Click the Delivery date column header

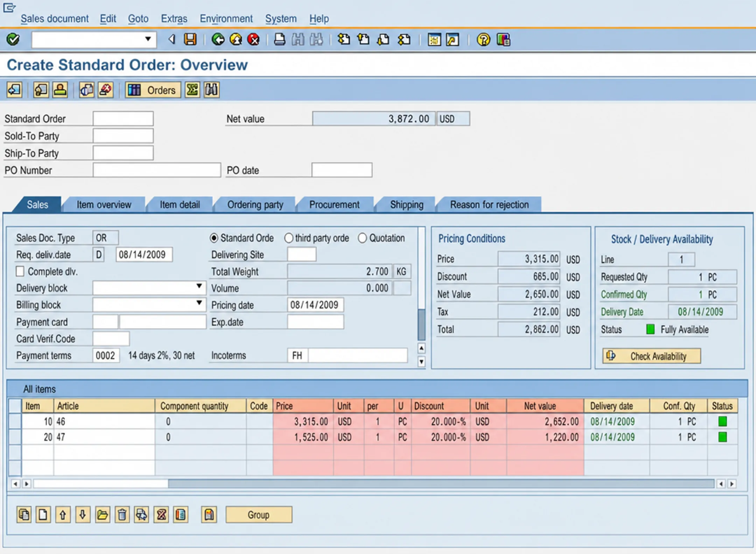(617, 406)
